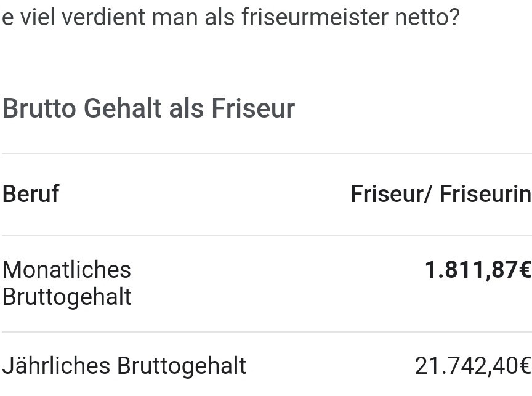Click the word 'verdient' in the question
532x396 pixels.
[x=103, y=16]
